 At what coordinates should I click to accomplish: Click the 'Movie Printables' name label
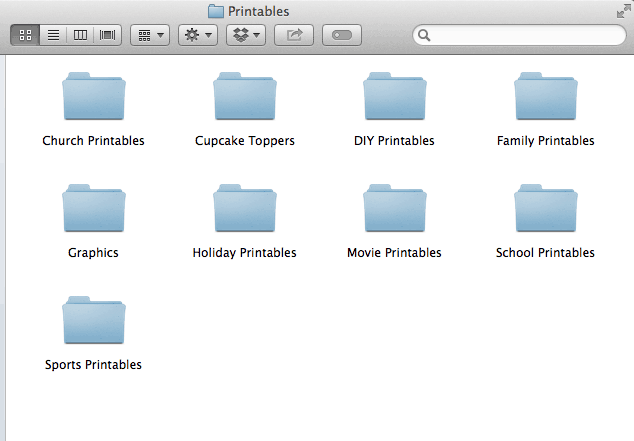[x=394, y=253]
